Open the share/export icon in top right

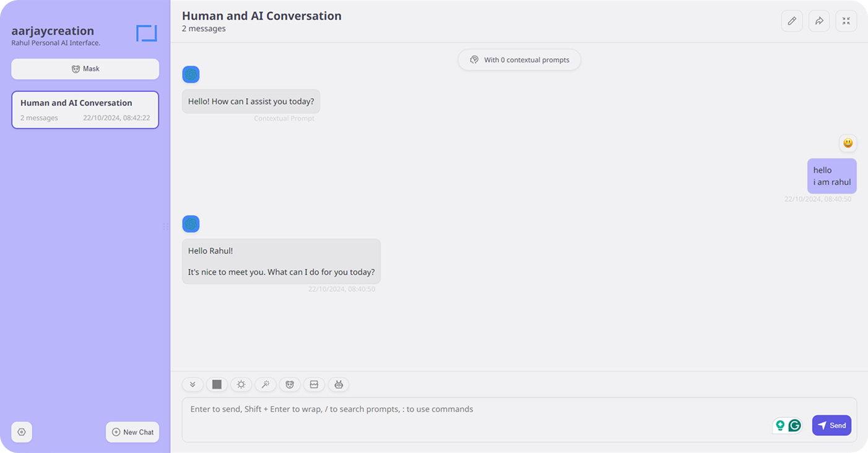tap(819, 20)
